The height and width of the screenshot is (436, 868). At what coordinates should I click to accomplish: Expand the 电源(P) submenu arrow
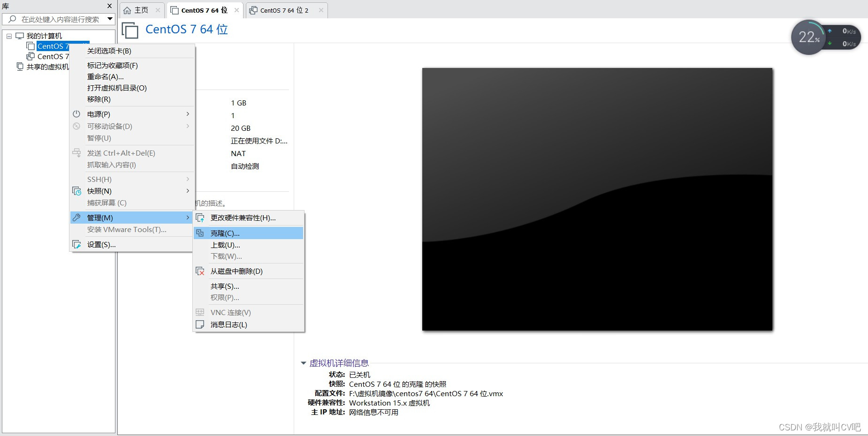[188, 114]
